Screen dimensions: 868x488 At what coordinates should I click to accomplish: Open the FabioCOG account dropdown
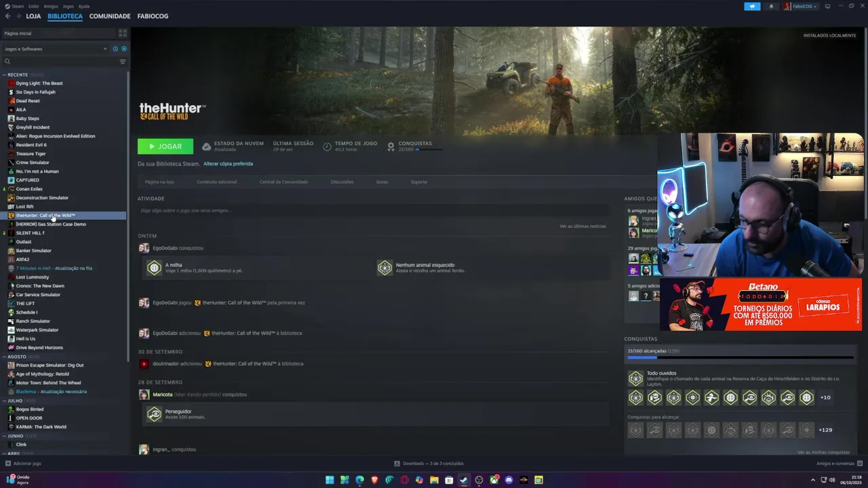(x=800, y=6)
